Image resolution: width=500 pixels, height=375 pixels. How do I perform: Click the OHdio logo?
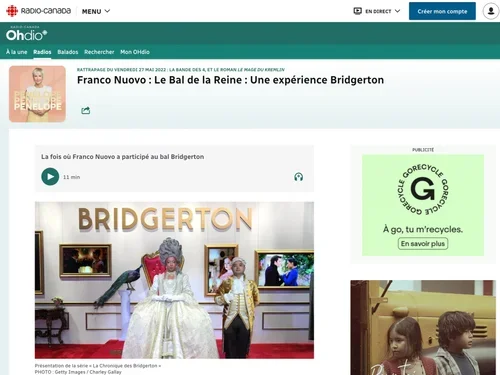[26, 34]
